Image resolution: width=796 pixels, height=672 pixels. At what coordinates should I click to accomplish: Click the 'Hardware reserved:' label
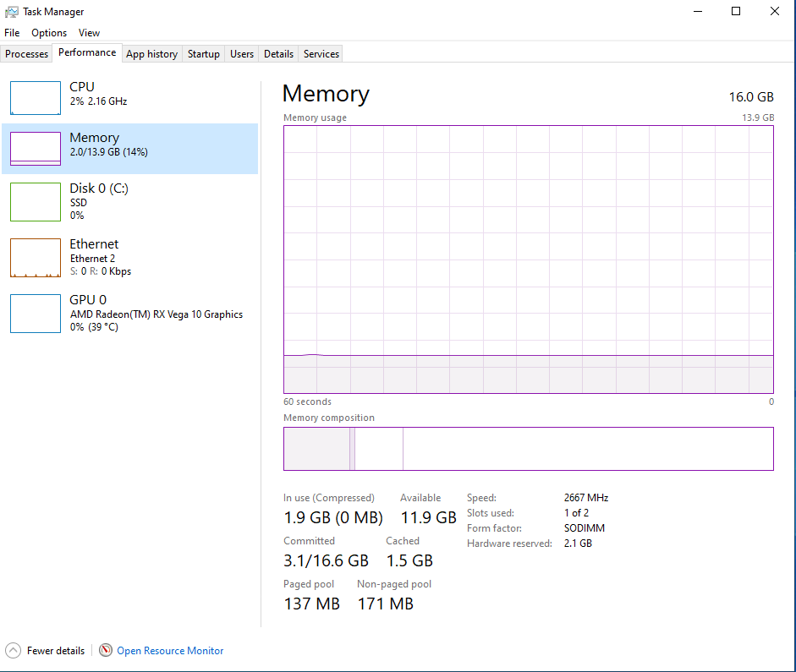tap(509, 544)
